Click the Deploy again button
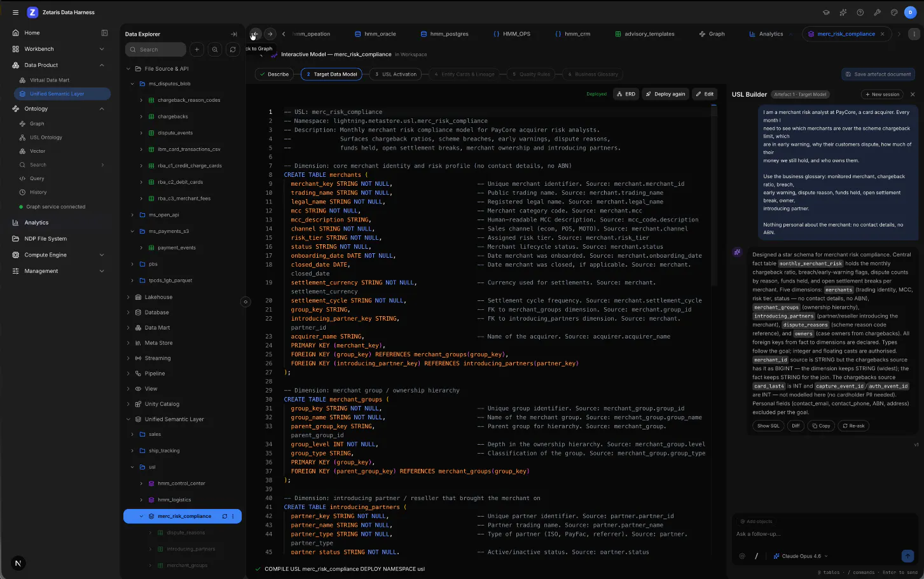924x579 pixels. click(665, 94)
